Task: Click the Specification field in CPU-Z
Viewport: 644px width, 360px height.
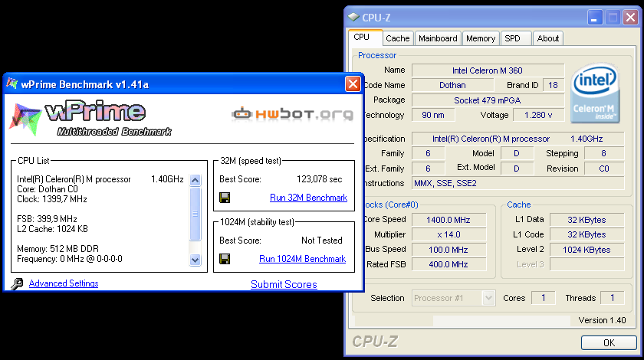Action: pos(518,139)
